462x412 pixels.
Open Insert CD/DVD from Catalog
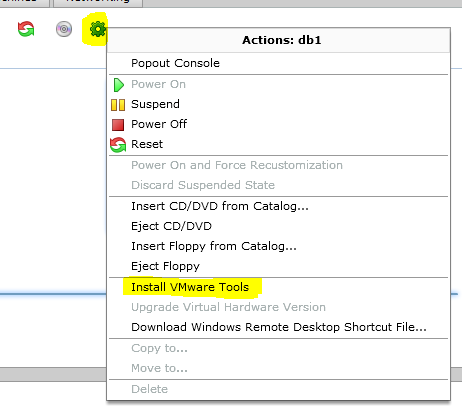(220, 206)
